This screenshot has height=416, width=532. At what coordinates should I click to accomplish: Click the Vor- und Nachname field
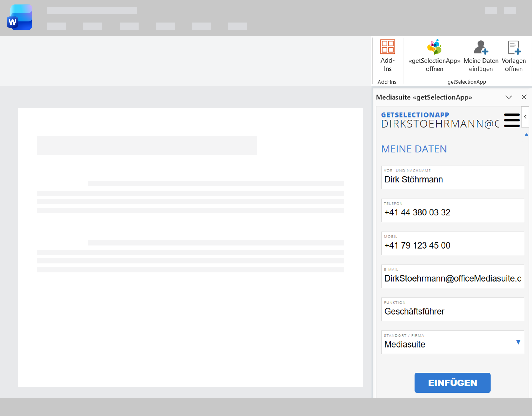pyautogui.click(x=452, y=177)
